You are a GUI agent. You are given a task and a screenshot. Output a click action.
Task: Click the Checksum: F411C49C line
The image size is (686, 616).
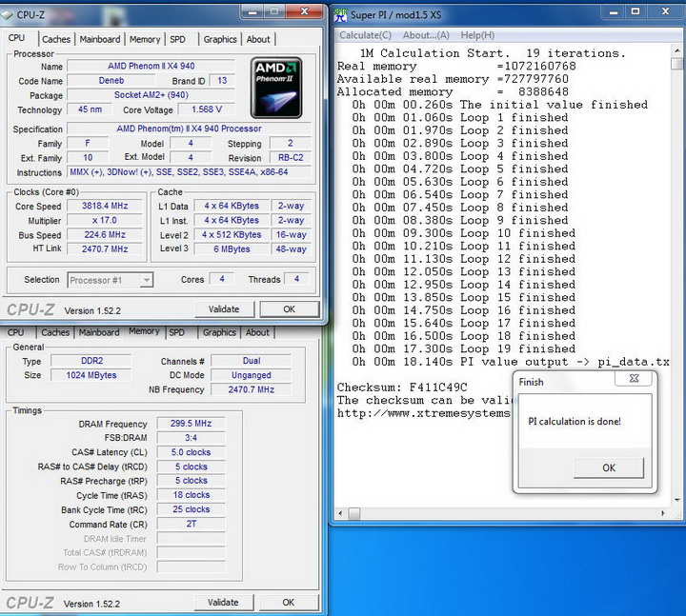[402, 387]
